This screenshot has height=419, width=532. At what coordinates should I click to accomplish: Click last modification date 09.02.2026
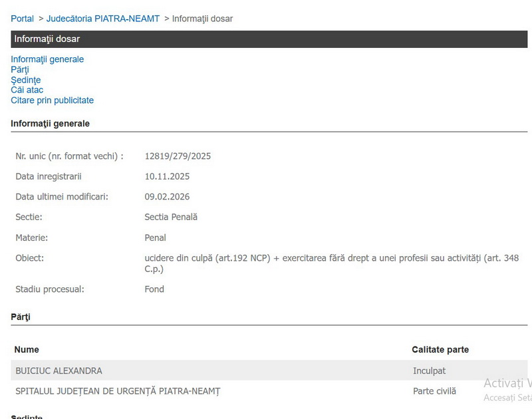tap(167, 197)
